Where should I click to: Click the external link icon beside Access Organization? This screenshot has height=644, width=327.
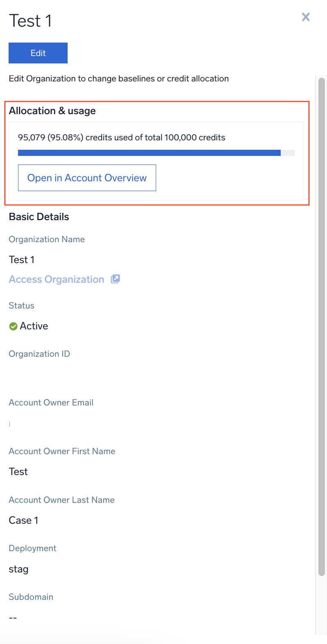(x=116, y=279)
